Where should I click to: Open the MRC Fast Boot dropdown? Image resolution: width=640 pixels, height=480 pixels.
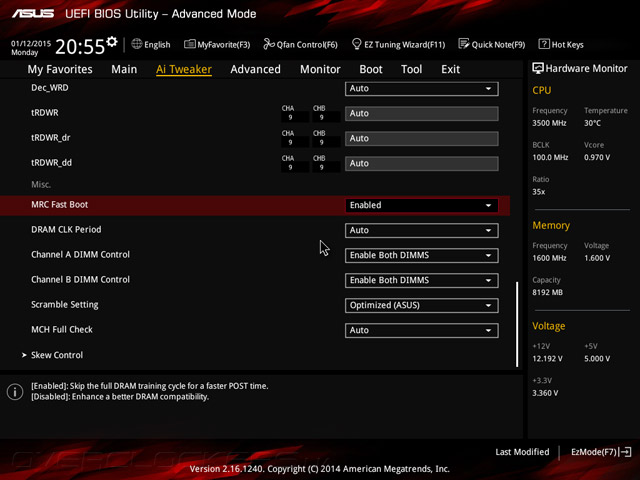422,205
